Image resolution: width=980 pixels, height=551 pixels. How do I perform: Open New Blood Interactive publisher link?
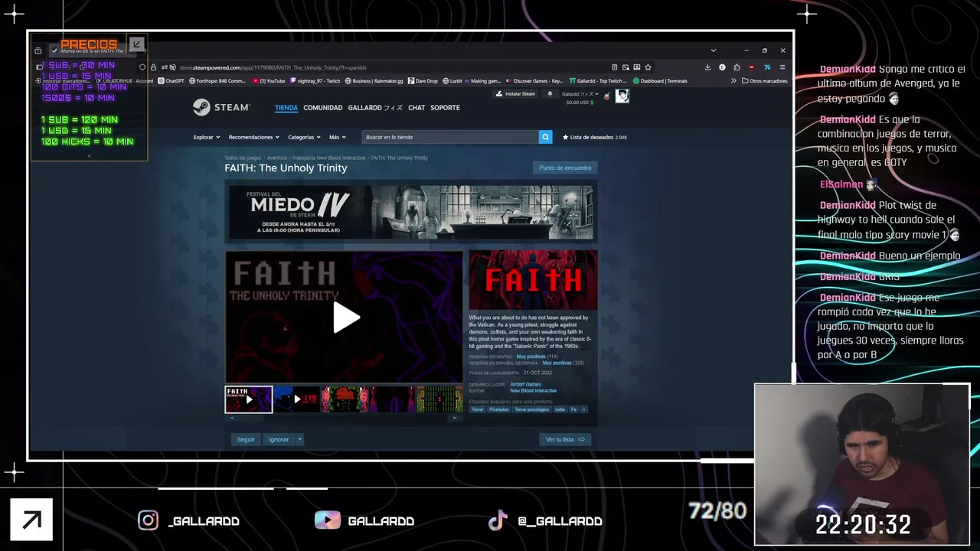pos(534,390)
